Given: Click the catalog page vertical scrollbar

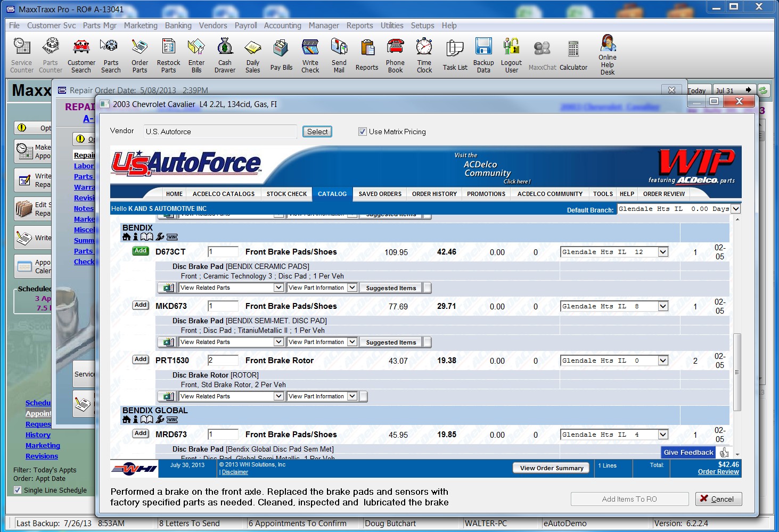Looking at the screenshot, I should [737, 372].
